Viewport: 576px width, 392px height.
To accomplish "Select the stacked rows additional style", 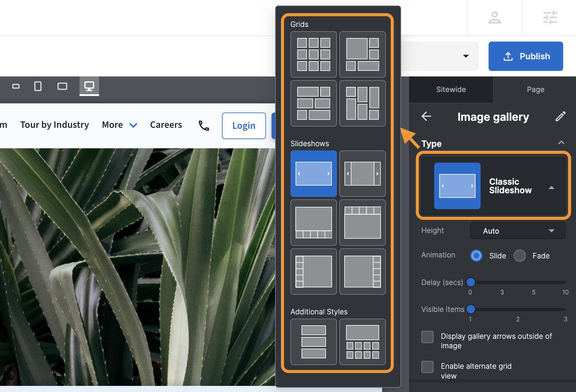I will click(313, 342).
